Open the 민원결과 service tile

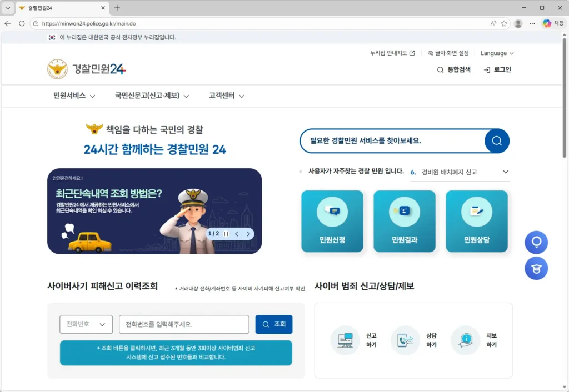tap(404, 221)
